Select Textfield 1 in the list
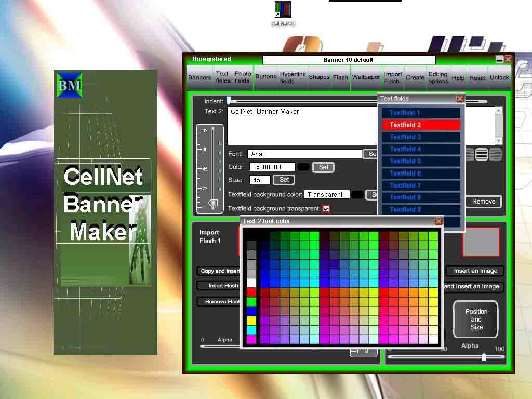 click(x=421, y=113)
